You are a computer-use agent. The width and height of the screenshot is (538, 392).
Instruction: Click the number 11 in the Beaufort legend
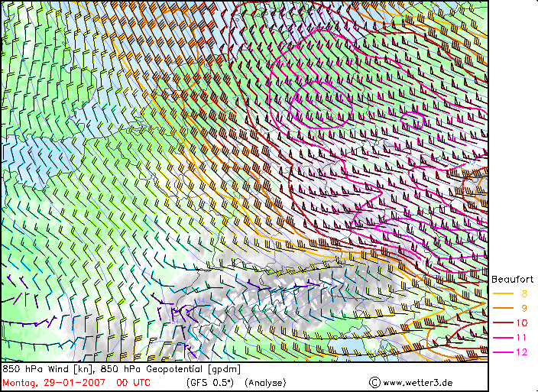point(523,337)
